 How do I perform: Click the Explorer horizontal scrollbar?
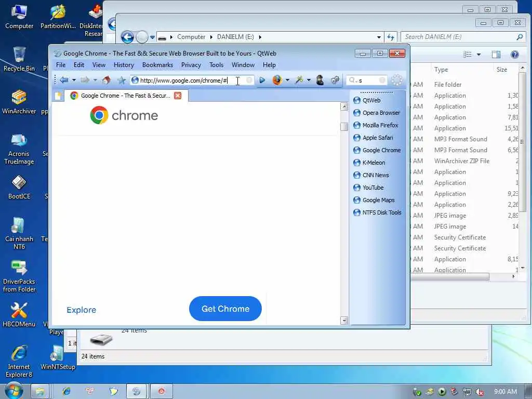(x=450, y=277)
